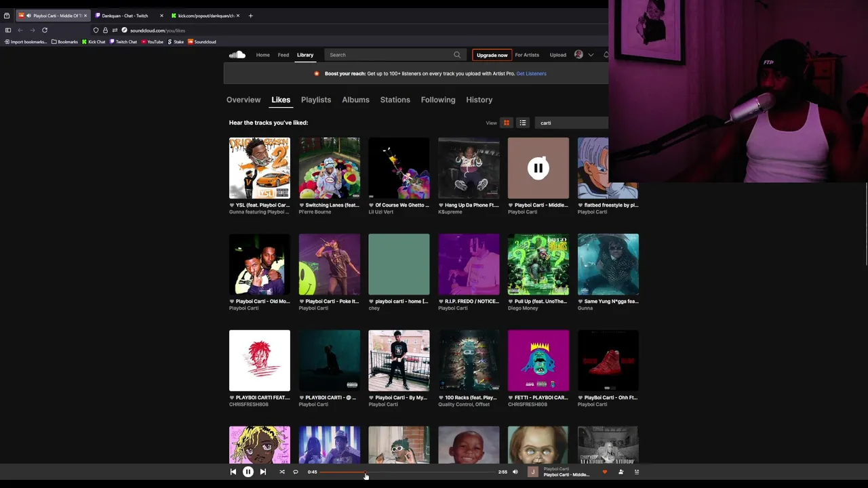Reload the page in the browser
Screen dimensions: 868x488
45,30
